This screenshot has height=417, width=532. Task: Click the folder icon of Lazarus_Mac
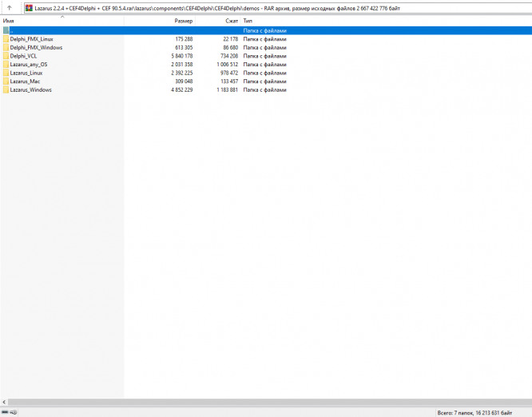point(6,81)
